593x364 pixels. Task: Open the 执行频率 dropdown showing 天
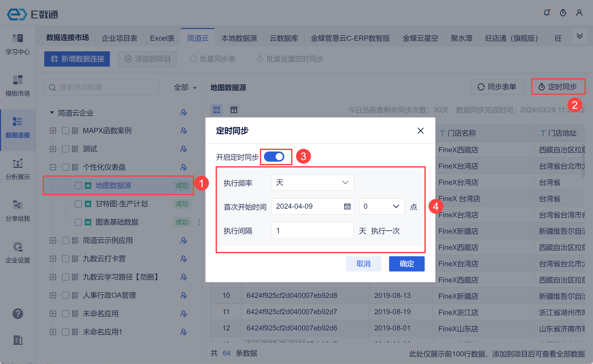coord(312,183)
